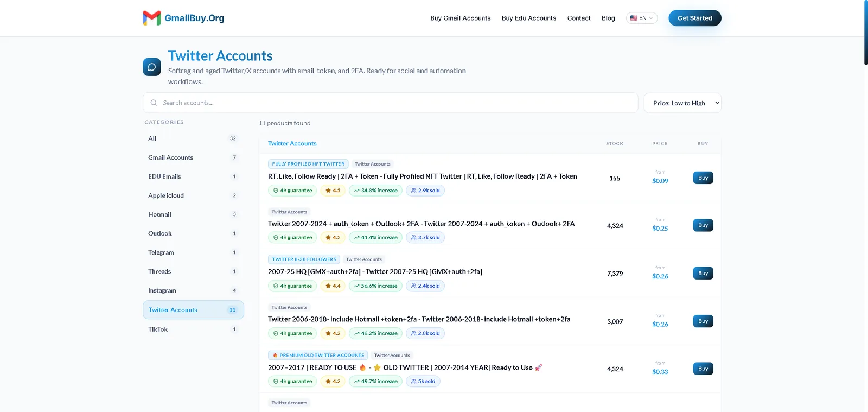Select the Twitter Accounts category in sidebar

[193, 310]
